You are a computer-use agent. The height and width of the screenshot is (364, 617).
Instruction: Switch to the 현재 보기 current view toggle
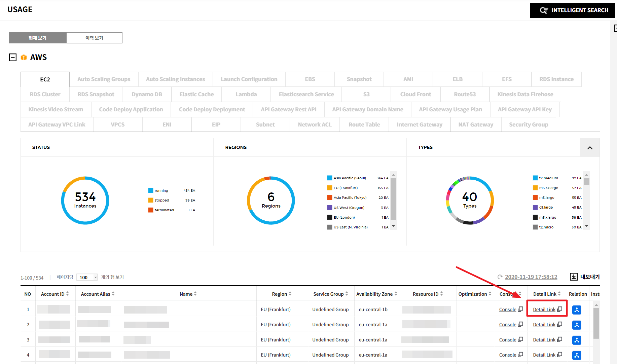(x=38, y=38)
